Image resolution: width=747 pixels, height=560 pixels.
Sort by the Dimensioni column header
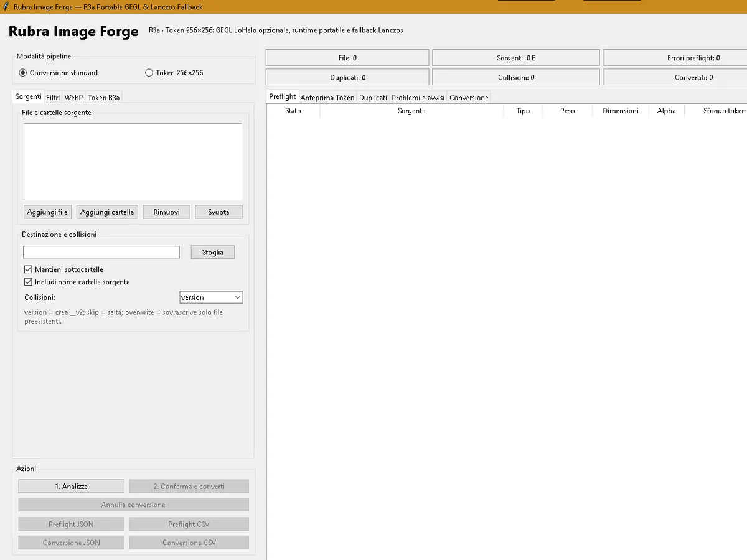[x=621, y=111]
